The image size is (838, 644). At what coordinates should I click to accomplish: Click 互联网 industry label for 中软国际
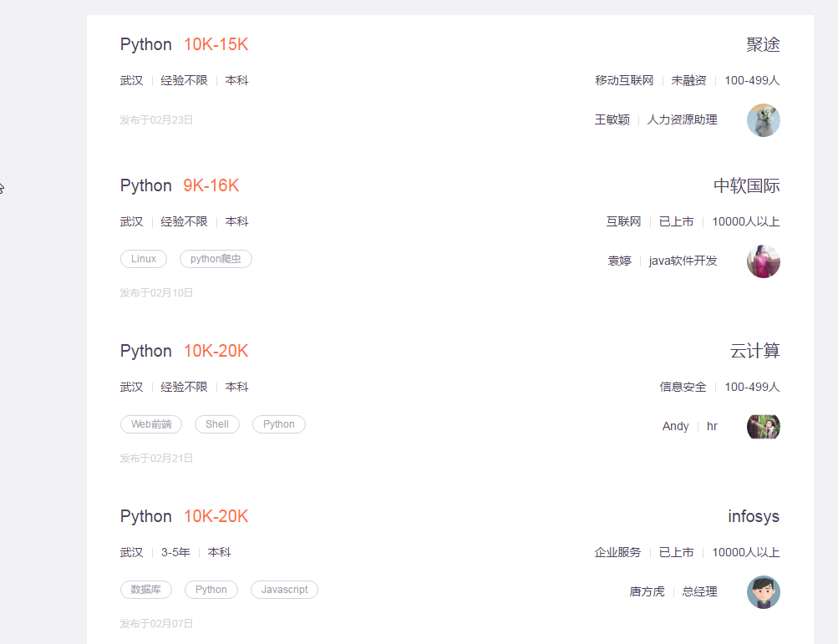(623, 222)
